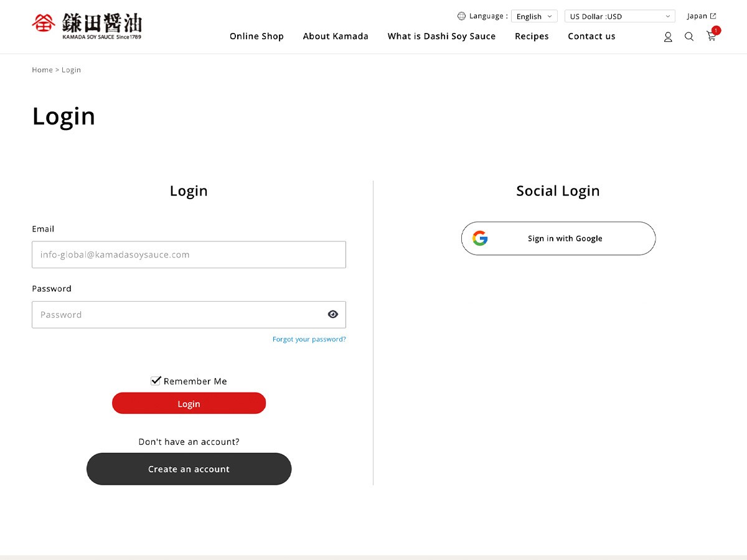Click the Google logo icon
The image size is (747, 560).
tap(480, 238)
